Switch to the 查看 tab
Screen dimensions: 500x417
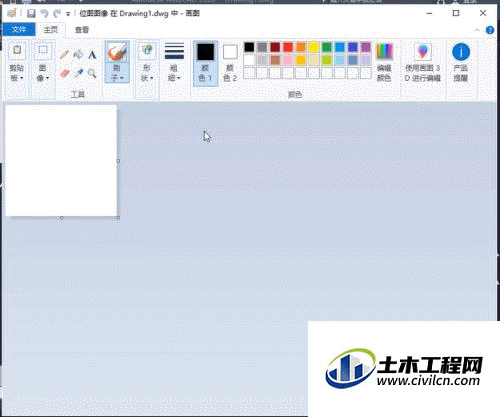82,30
